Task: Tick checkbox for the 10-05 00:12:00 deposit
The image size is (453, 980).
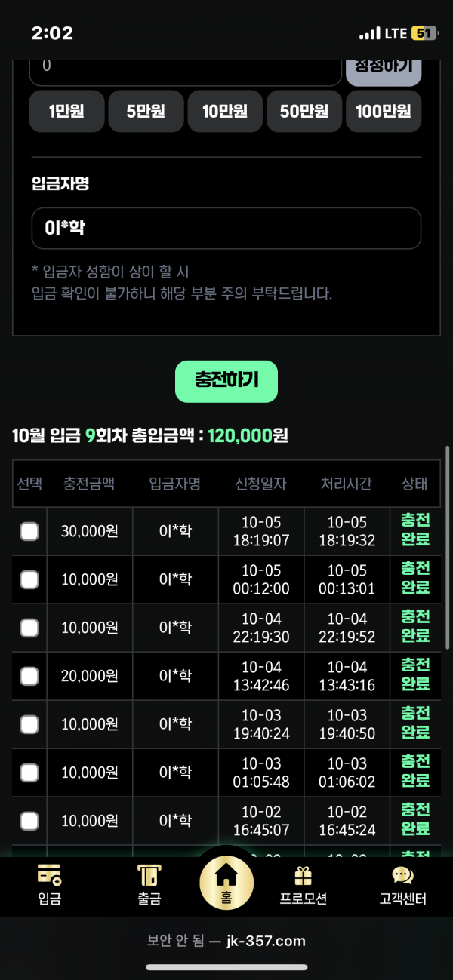Action: [29, 579]
